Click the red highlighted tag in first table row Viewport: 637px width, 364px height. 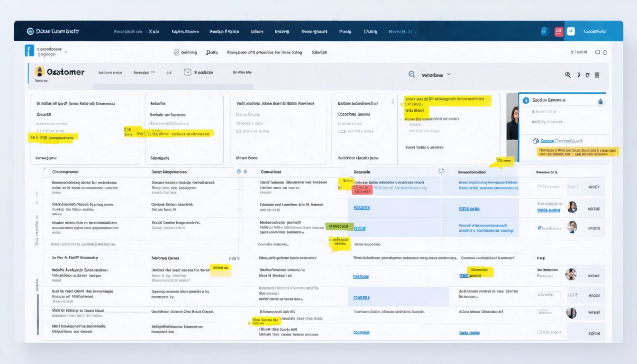[x=362, y=190]
